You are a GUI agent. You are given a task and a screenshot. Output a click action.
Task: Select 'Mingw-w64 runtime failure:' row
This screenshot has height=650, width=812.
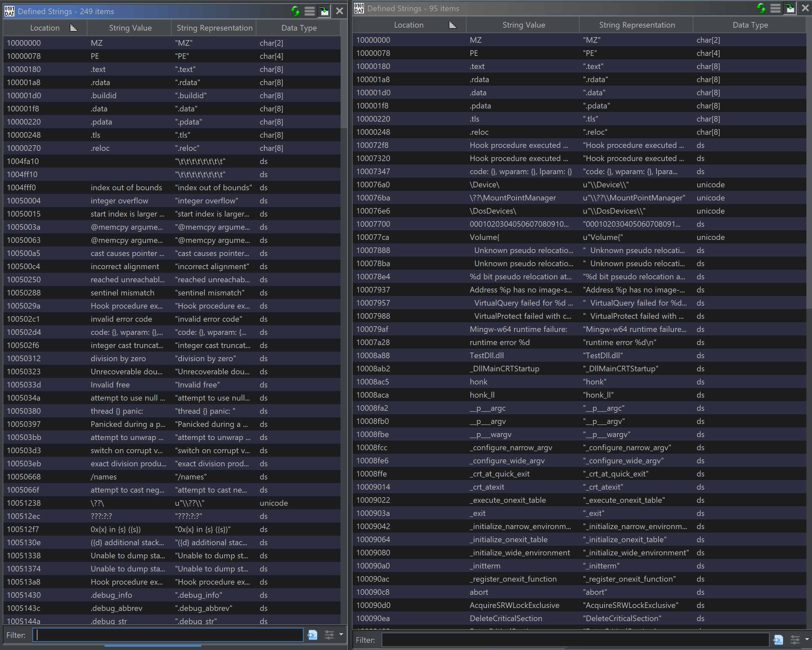pyautogui.click(x=580, y=329)
